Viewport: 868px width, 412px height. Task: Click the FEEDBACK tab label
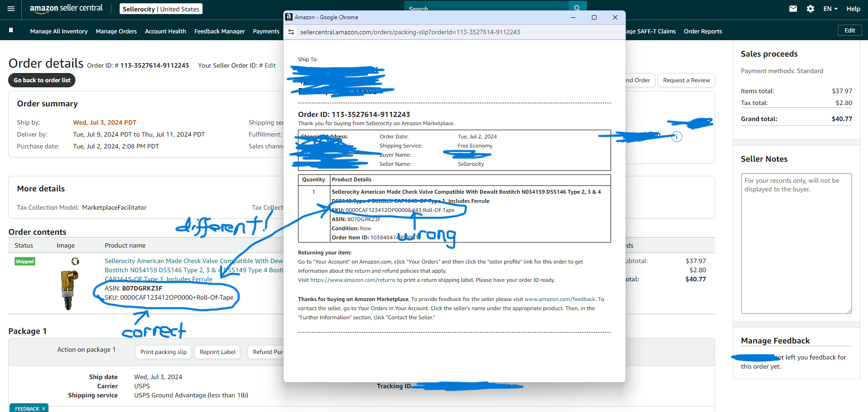(x=27, y=409)
